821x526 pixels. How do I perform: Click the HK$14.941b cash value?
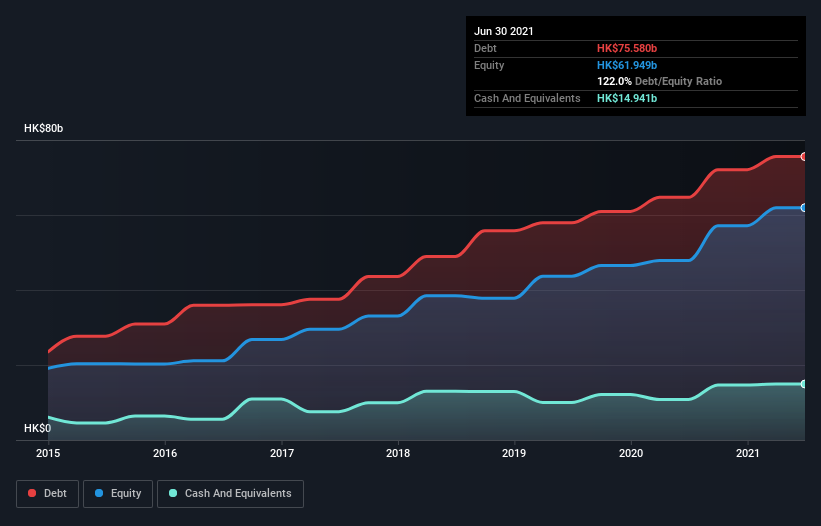coord(627,98)
